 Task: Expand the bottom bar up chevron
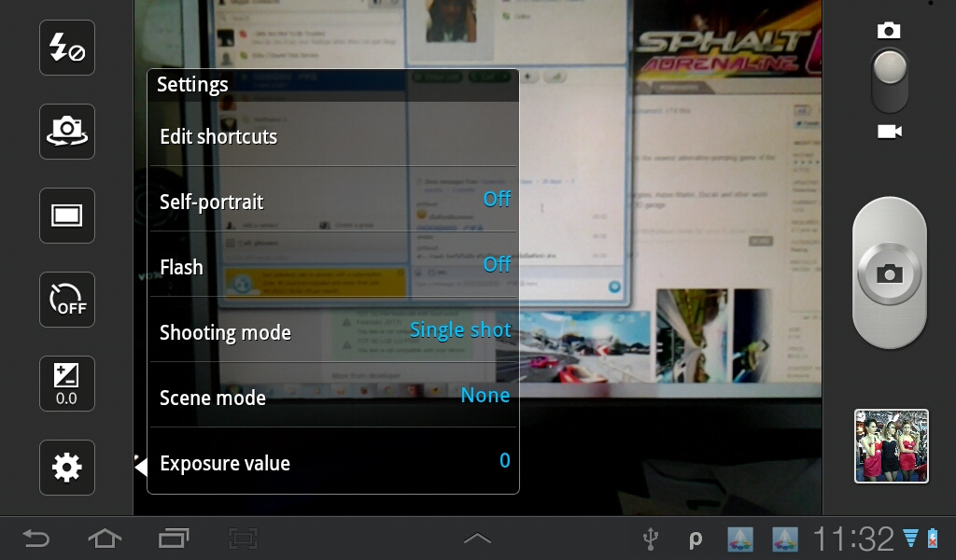pyautogui.click(x=477, y=539)
